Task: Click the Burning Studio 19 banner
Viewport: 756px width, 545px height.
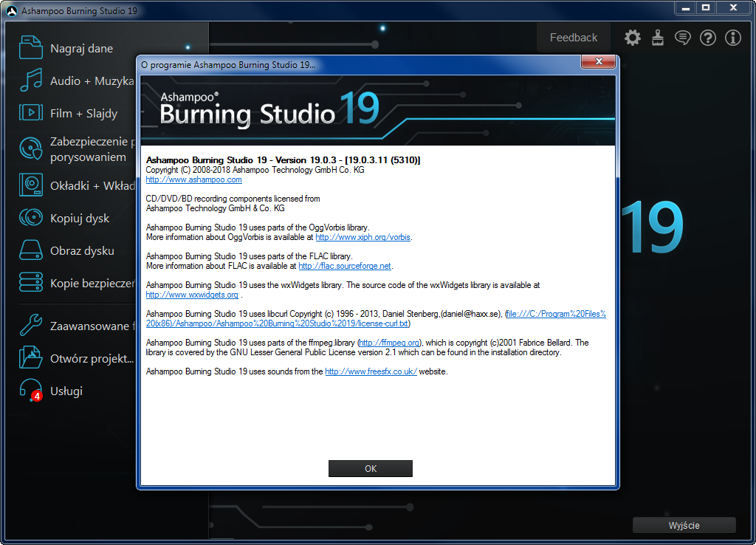Action: (377, 111)
